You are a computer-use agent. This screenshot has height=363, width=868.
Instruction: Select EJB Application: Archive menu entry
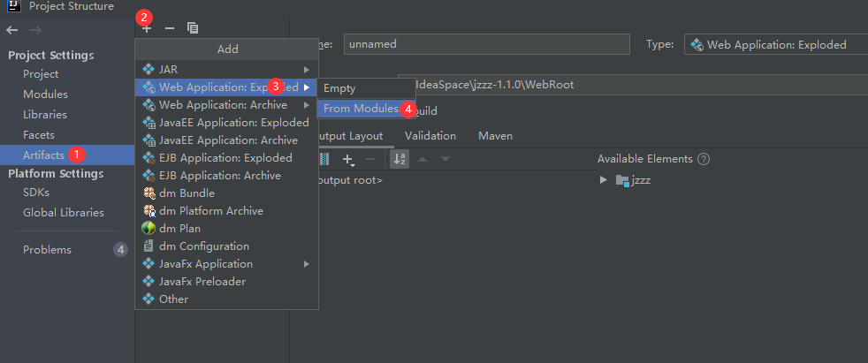pyautogui.click(x=226, y=176)
